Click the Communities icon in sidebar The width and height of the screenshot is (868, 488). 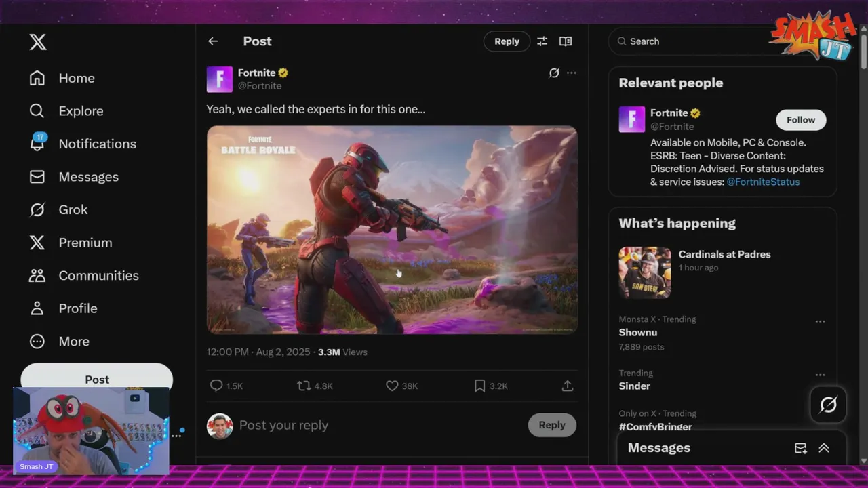pyautogui.click(x=37, y=275)
